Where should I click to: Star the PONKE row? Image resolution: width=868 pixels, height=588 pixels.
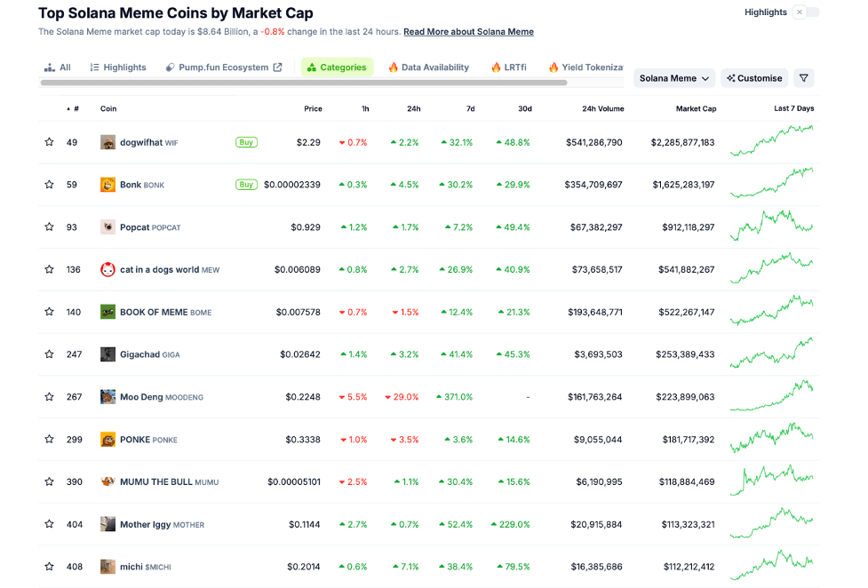click(49, 439)
